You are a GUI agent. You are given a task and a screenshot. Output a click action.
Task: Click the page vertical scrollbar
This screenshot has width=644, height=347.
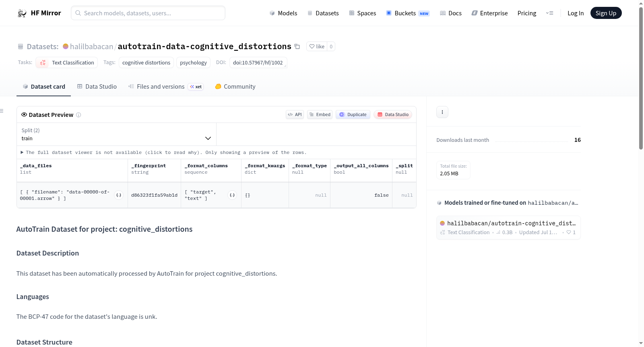pyautogui.click(x=641, y=78)
